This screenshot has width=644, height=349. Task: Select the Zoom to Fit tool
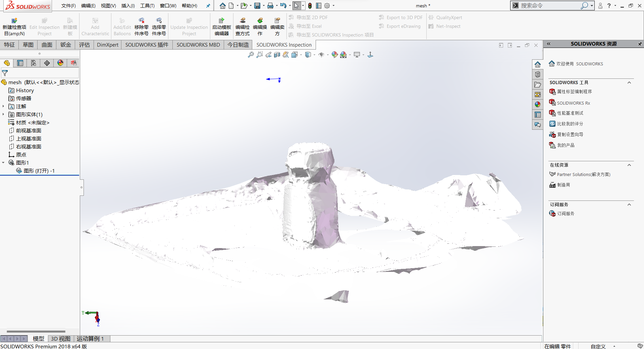point(251,55)
